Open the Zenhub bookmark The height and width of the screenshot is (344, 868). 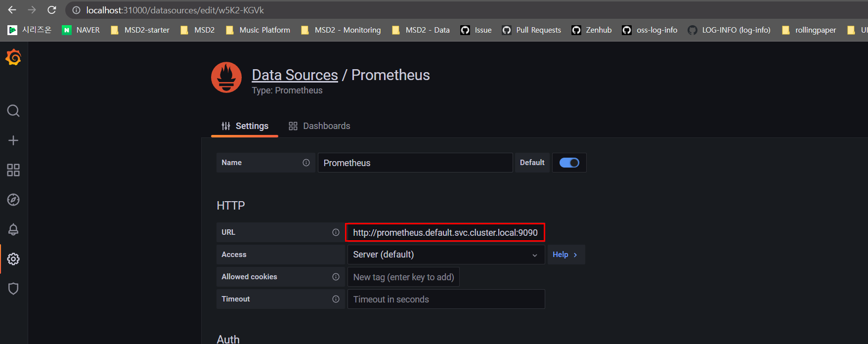[592, 30]
